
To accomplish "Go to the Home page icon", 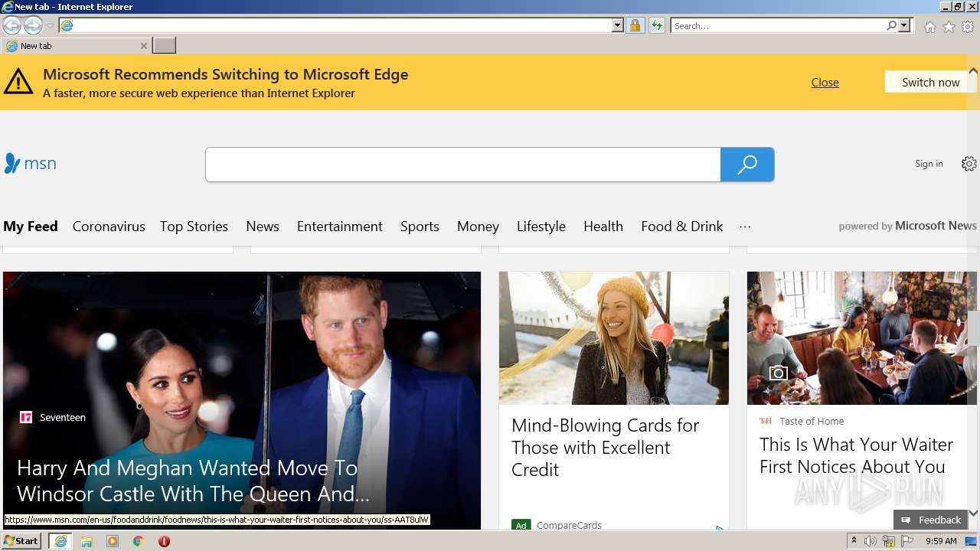I will [929, 27].
